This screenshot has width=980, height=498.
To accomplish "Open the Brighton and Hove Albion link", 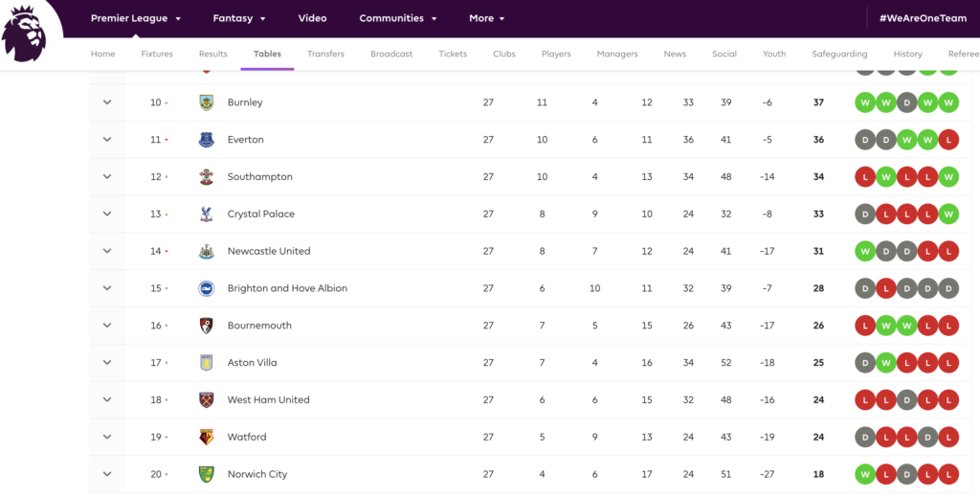I will (287, 288).
